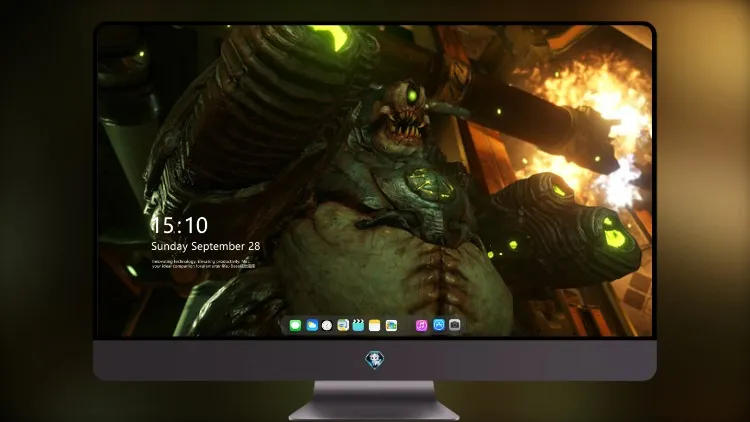Open the Clock app in dock
The image size is (750, 422).
click(x=327, y=326)
